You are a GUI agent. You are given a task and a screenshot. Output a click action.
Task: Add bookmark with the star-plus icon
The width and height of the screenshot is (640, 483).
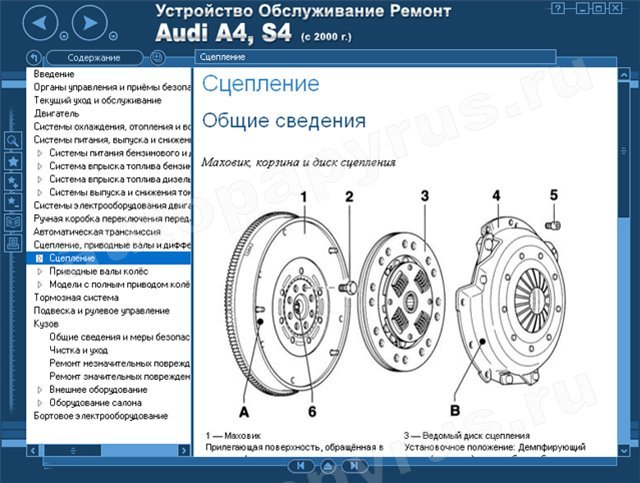coord(13,182)
